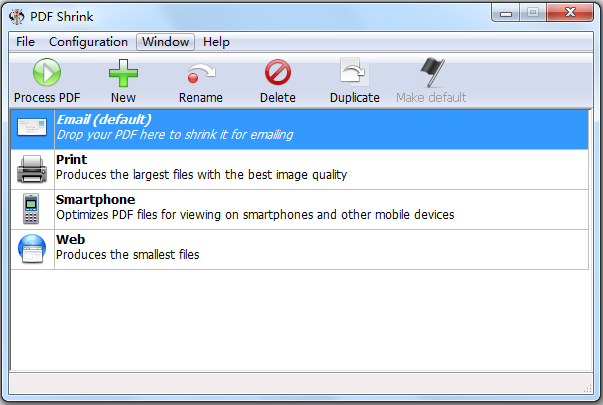Click the globe icon for Web profile

[x=32, y=249]
